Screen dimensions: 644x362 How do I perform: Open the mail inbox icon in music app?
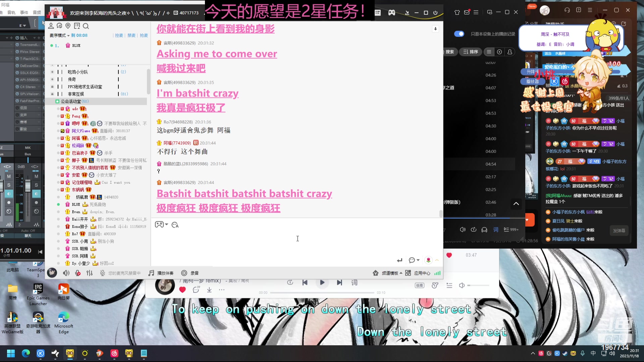(x=467, y=12)
